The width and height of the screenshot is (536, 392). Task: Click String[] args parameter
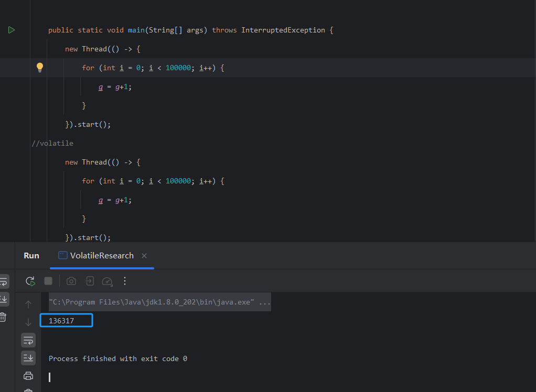[x=176, y=30]
